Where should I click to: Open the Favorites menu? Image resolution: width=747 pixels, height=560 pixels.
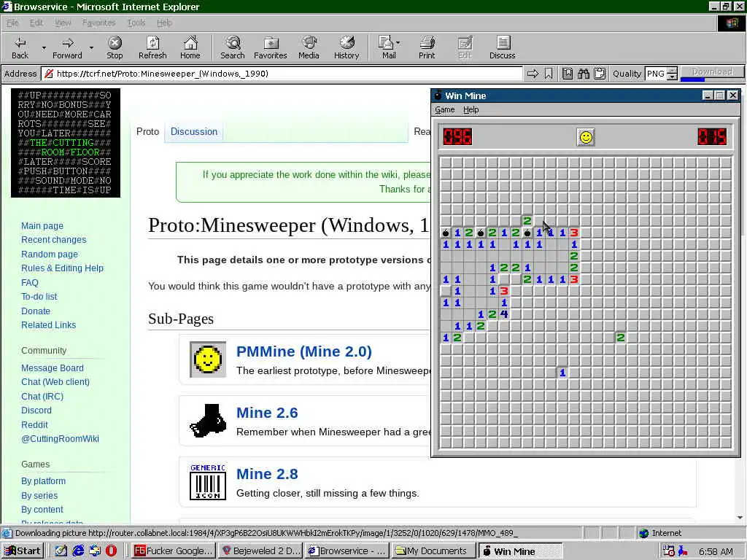[x=98, y=23]
